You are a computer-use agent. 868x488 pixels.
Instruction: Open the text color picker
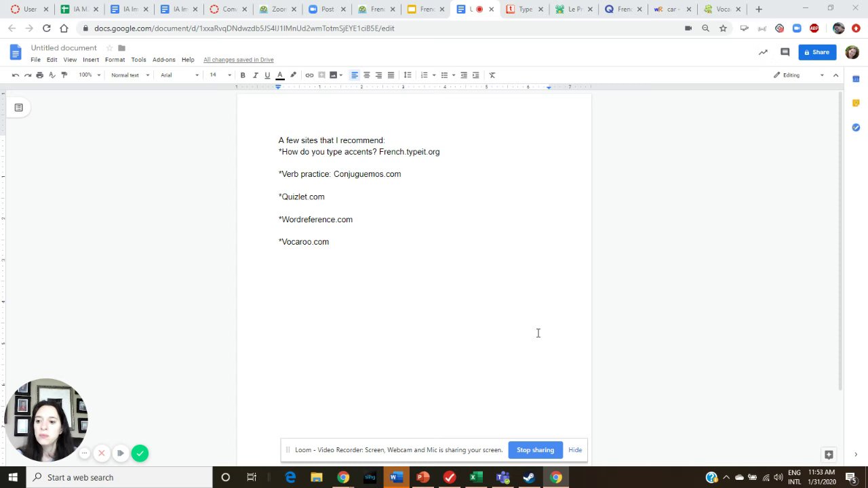(280, 75)
